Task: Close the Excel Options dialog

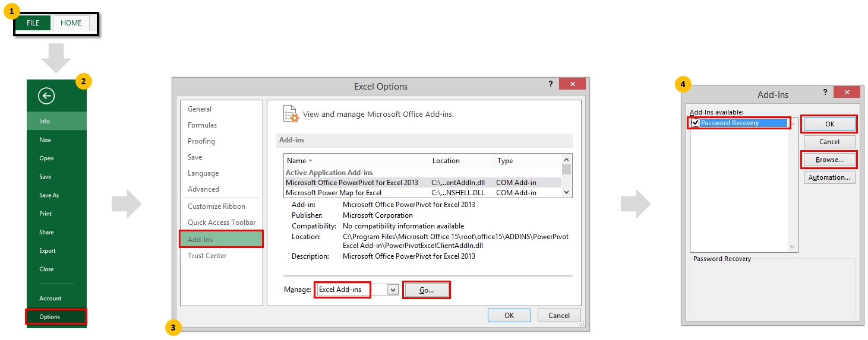Action: click(x=573, y=84)
